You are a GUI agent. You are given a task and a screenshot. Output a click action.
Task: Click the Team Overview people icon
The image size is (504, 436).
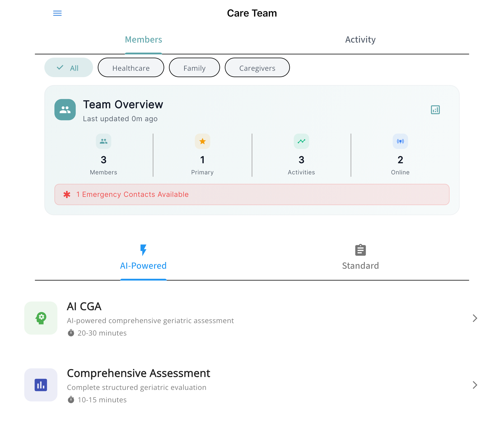click(x=65, y=110)
